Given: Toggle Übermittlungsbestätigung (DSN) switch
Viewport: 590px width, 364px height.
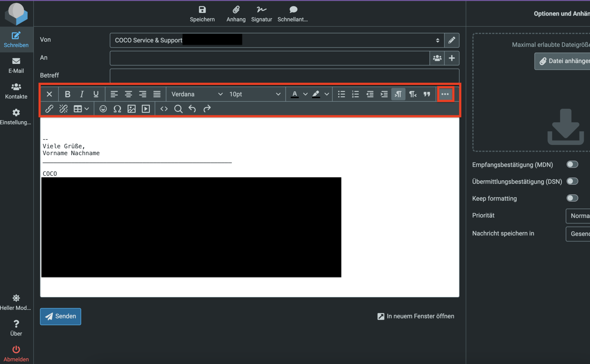Looking at the screenshot, I should click(x=572, y=181).
